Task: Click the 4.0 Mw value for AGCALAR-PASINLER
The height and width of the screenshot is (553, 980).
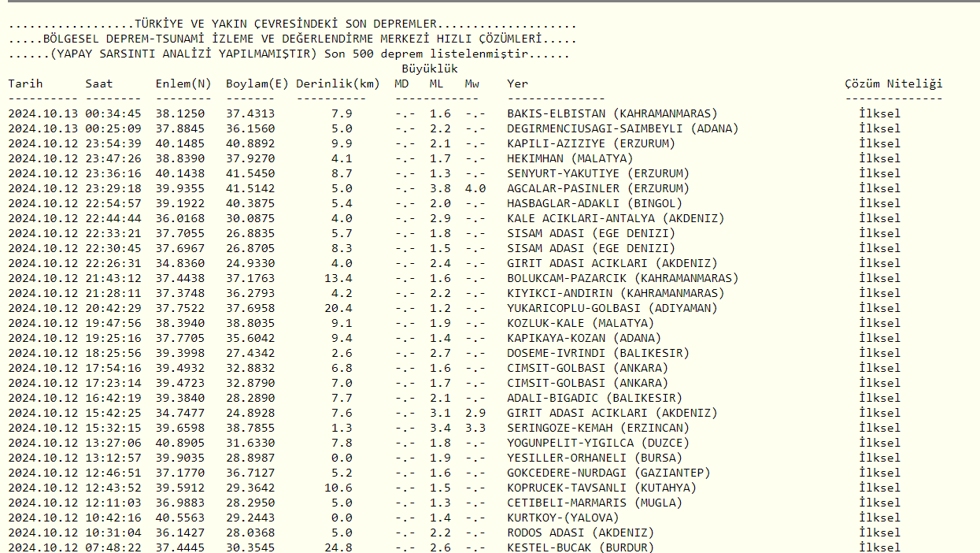Action: pyautogui.click(x=475, y=188)
